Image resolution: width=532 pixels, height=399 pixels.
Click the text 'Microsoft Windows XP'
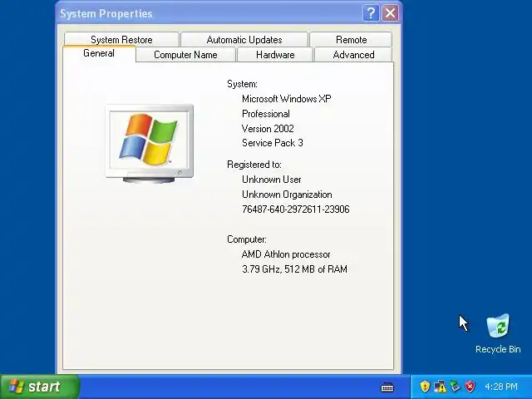click(286, 99)
